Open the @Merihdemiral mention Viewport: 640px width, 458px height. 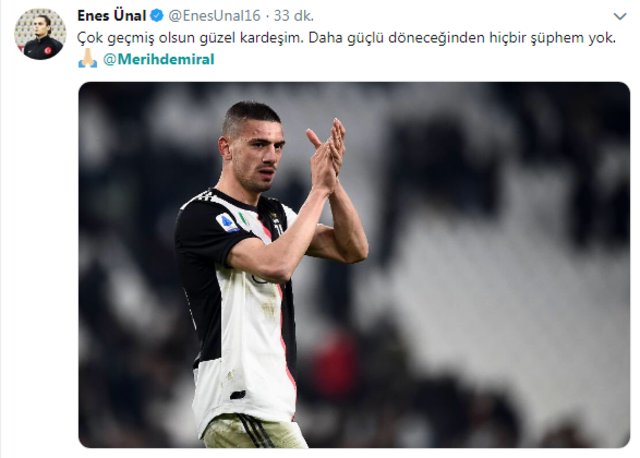(x=159, y=59)
